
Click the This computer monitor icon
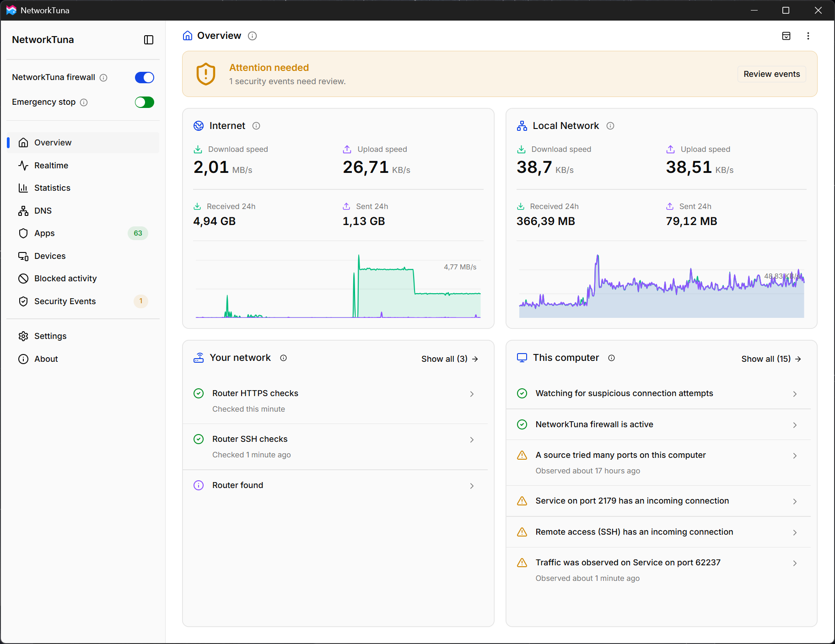pyautogui.click(x=522, y=358)
